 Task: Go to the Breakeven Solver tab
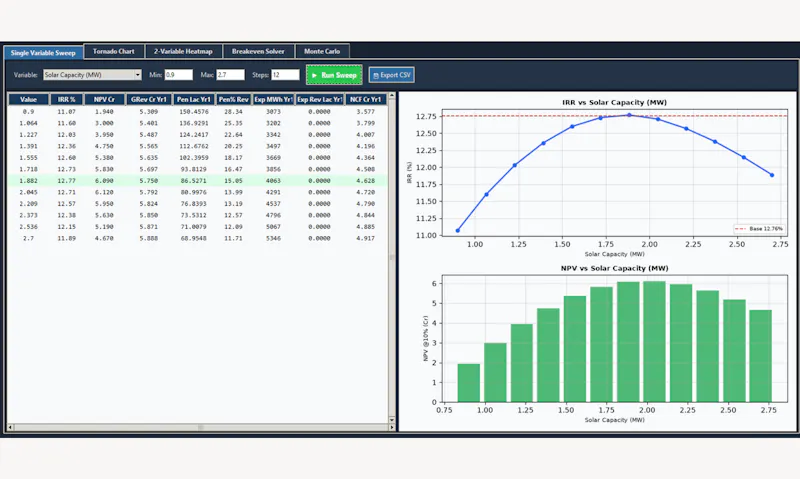258,52
